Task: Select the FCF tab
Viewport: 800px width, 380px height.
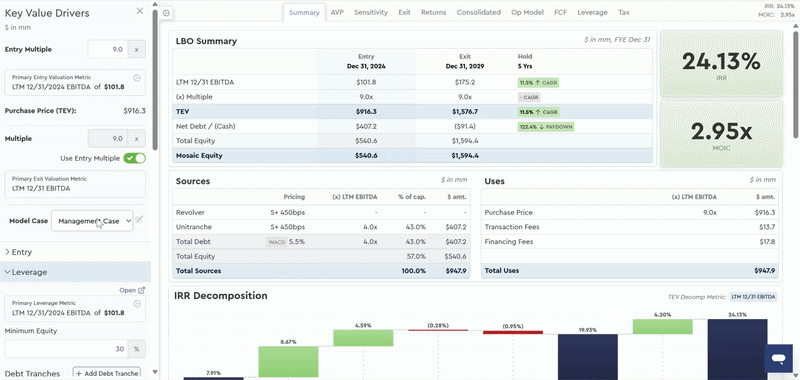Action: (561, 12)
